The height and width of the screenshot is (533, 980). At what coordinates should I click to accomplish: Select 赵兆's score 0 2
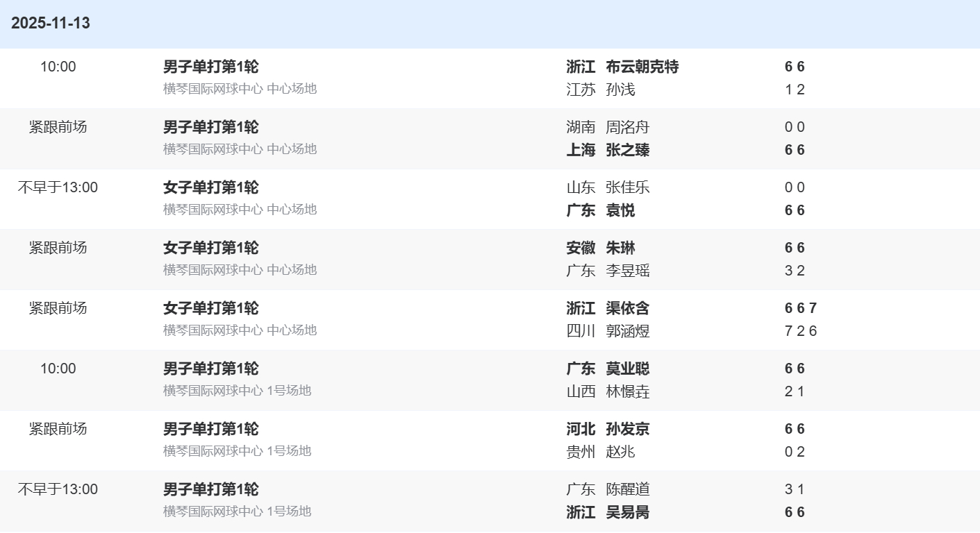coord(795,452)
